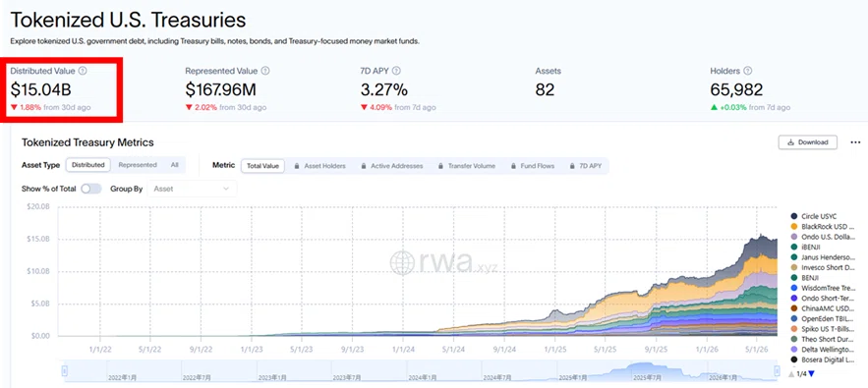
Task: Click the iBENJI legend entry
Action: pos(805,247)
